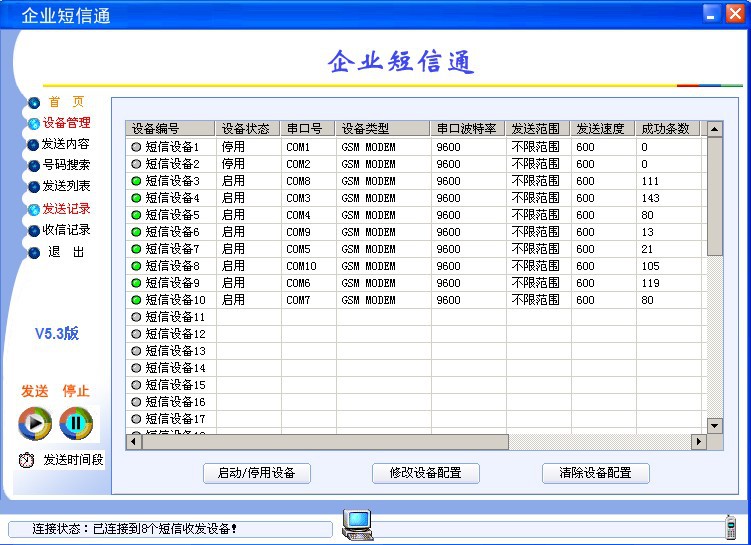The height and width of the screenshot is (545, 751).
Task: Click the green play send icon
Action: click(35, 423)
